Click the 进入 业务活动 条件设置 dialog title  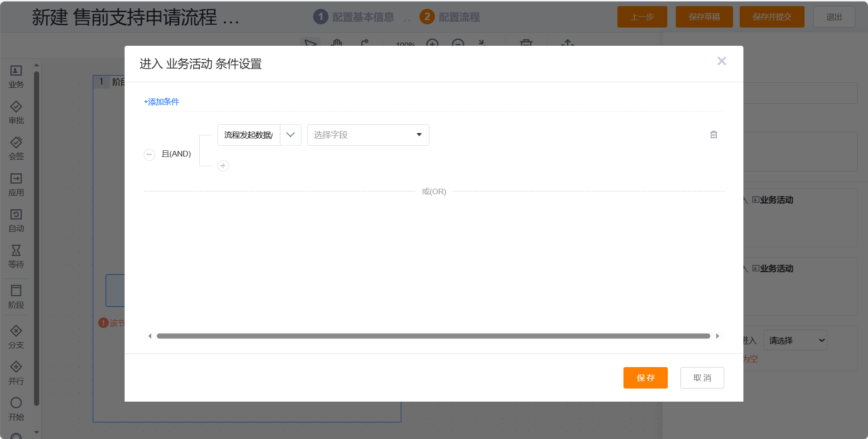coord(201,64)
